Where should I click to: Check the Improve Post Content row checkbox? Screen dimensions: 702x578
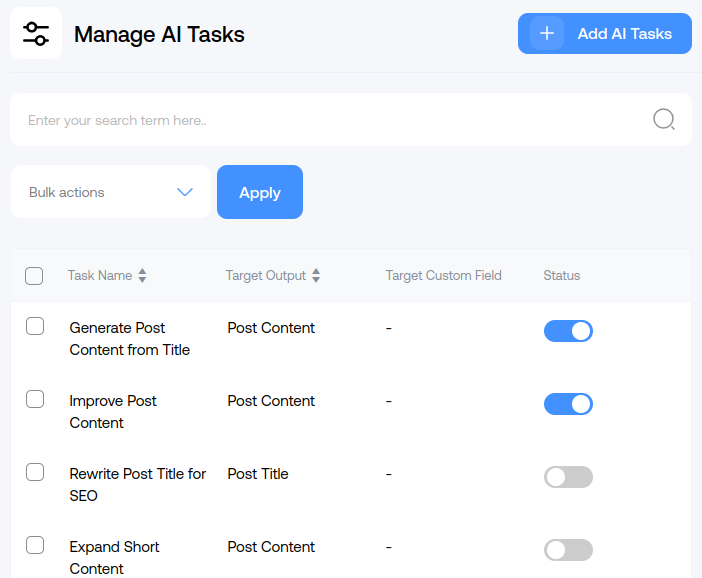point(35,399)
